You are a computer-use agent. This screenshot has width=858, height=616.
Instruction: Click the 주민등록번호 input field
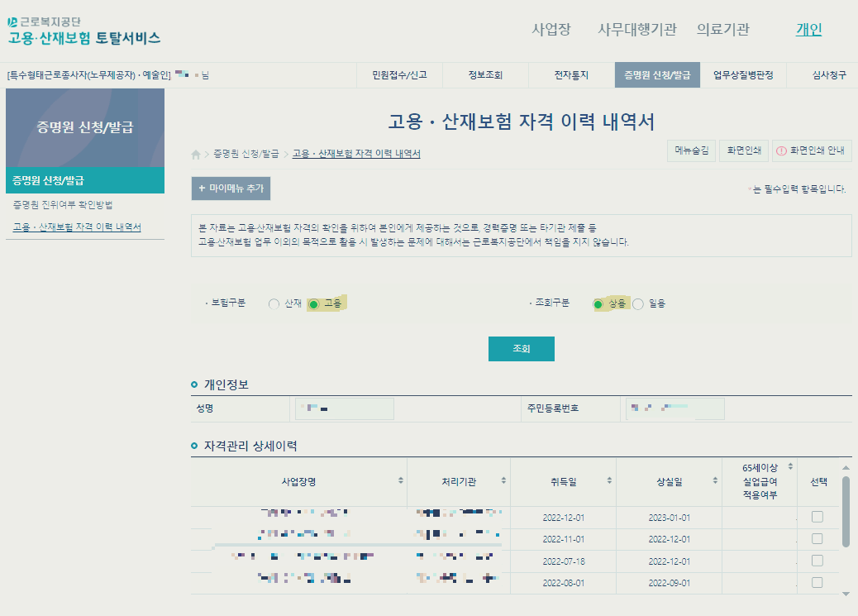(675, 408)
